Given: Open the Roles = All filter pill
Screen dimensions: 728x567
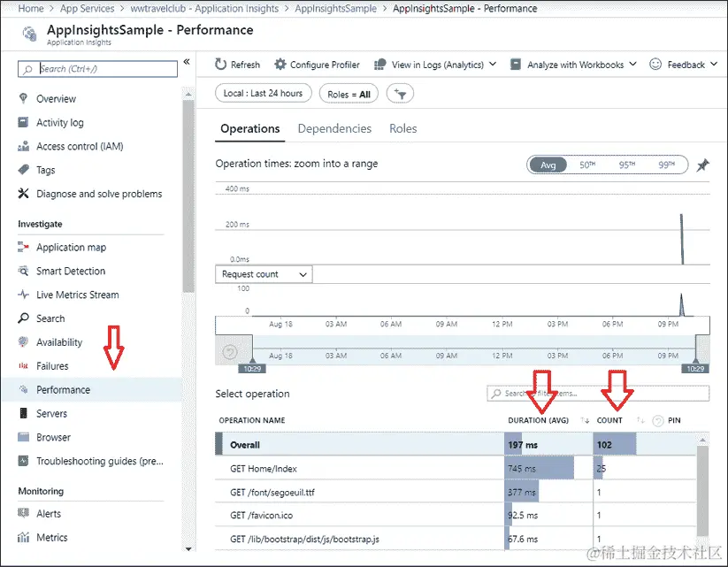Looking at the screenshot, I should [x=349, y=94].
